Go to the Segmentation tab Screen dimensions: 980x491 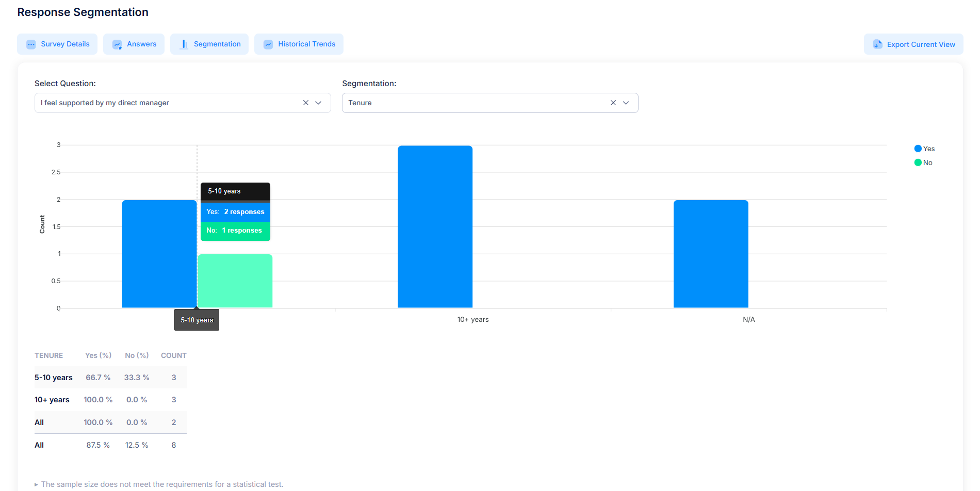coord(209,44)
